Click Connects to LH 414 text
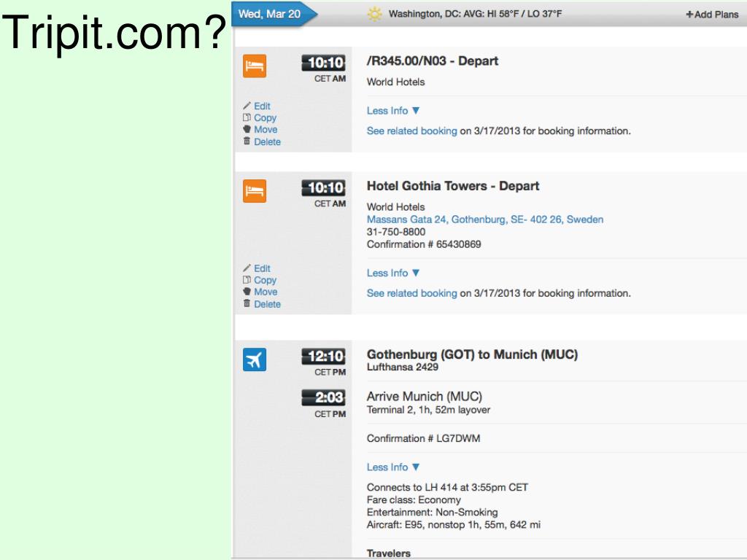 coord(447,487)
